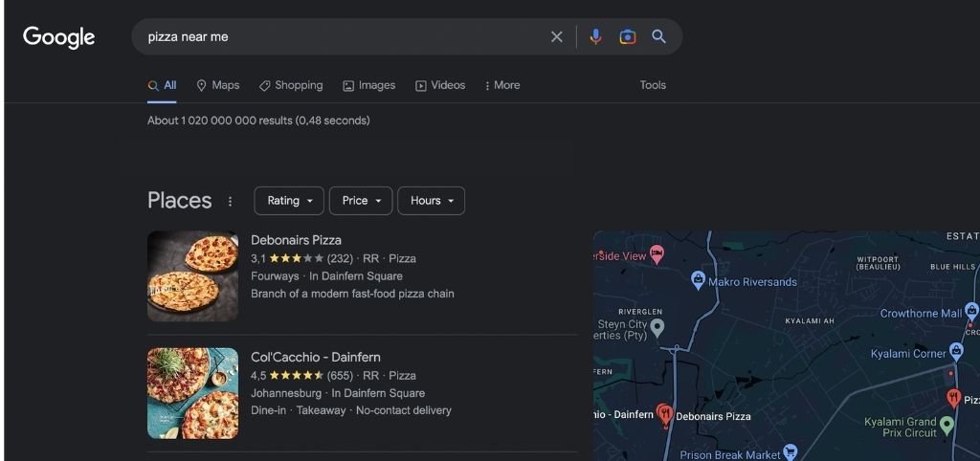
Task: Click the blue magnifying glass search button
Action: click(658, 37)
